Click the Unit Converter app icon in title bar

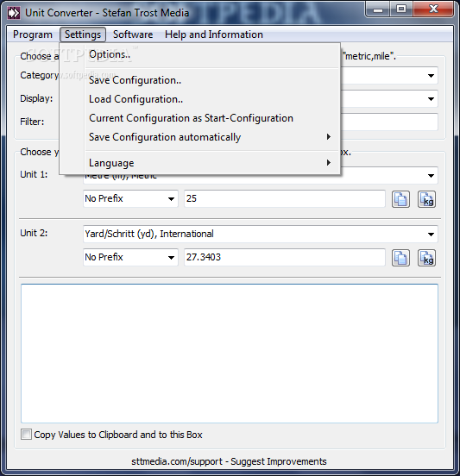pos(14,13)
